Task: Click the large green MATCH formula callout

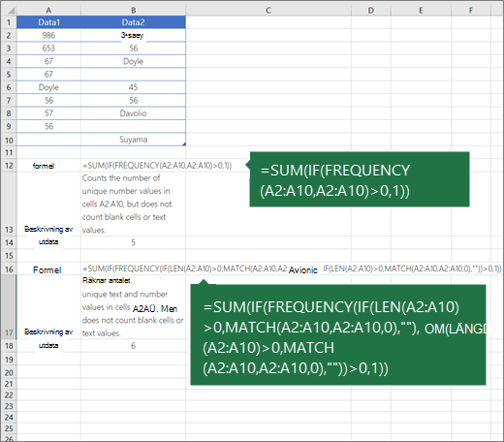Action: [338, 334]
